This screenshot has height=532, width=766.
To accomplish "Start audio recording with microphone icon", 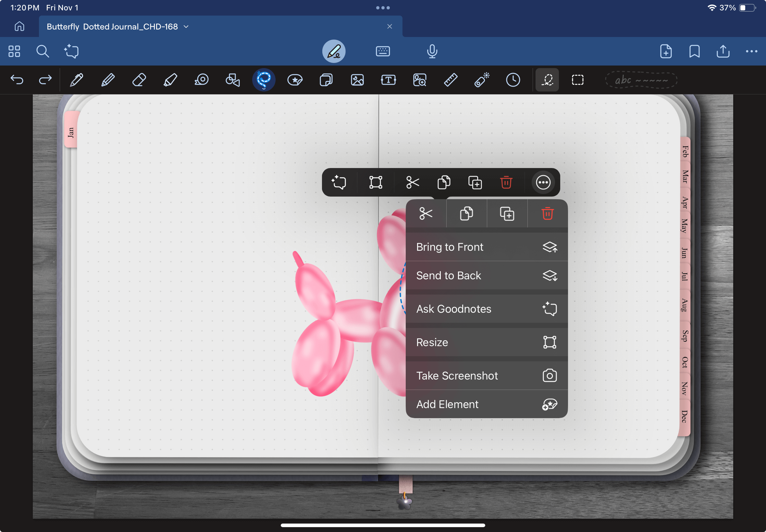I will [x=432, y=51].
